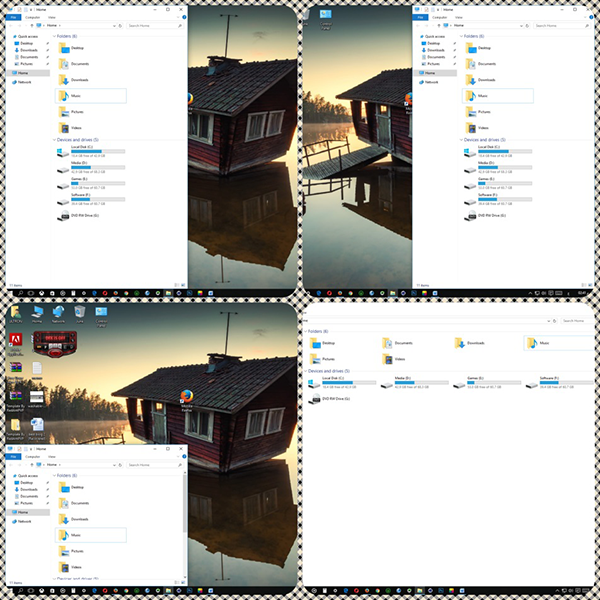Open Software (F:) drive in top-right Explorer window
The image size is (600, 600).
498,200
